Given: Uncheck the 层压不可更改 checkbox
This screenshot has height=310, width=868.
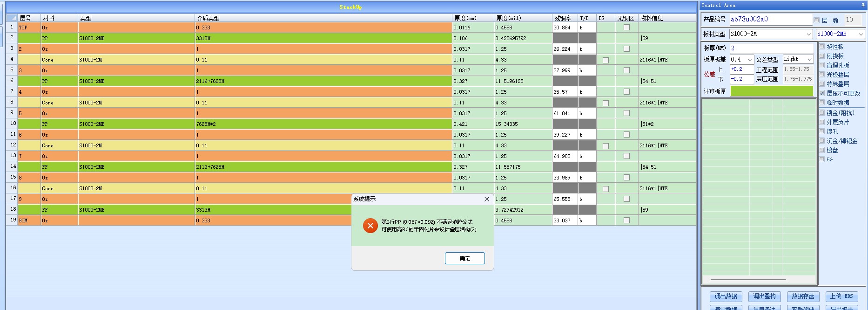Looking at the screenshot, I should (822, 93).
